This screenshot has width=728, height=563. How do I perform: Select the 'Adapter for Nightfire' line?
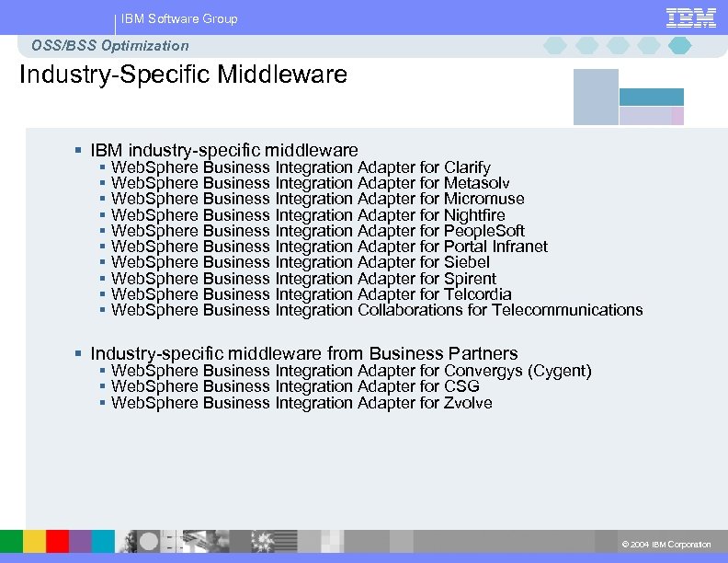click(x=308, y=215)
